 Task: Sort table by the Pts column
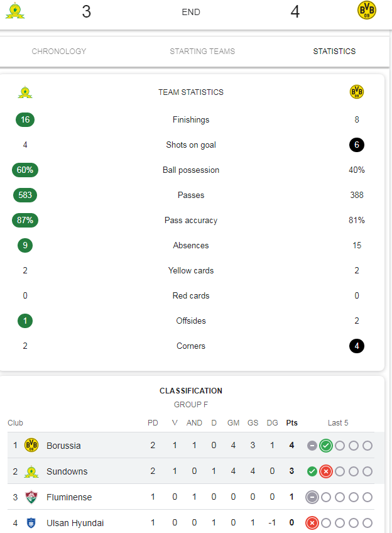pyautogui.click(x=291, y=423)
